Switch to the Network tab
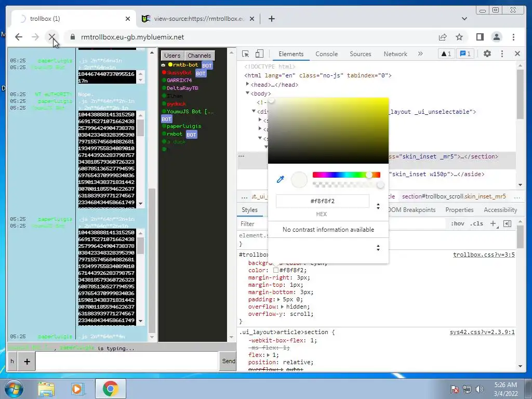Screen dimensions: 532x399 pos(395,54)
